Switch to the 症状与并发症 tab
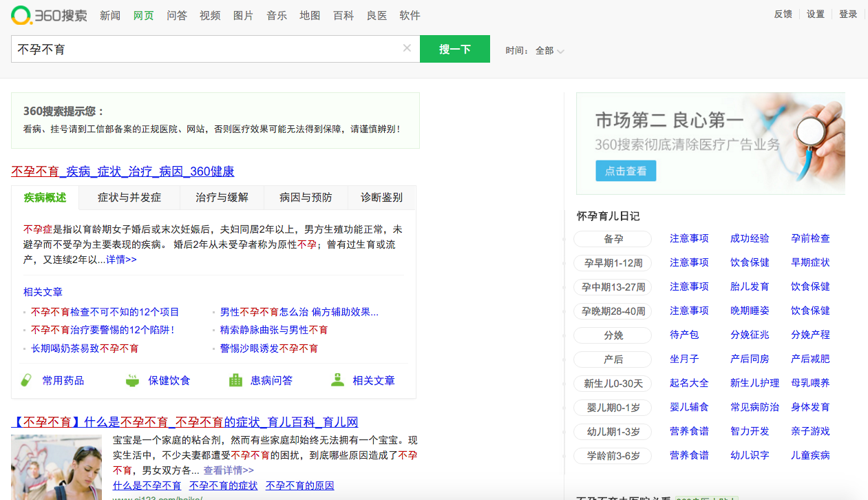The width and height of the screenshot is (868, 500). coord(129,198)
